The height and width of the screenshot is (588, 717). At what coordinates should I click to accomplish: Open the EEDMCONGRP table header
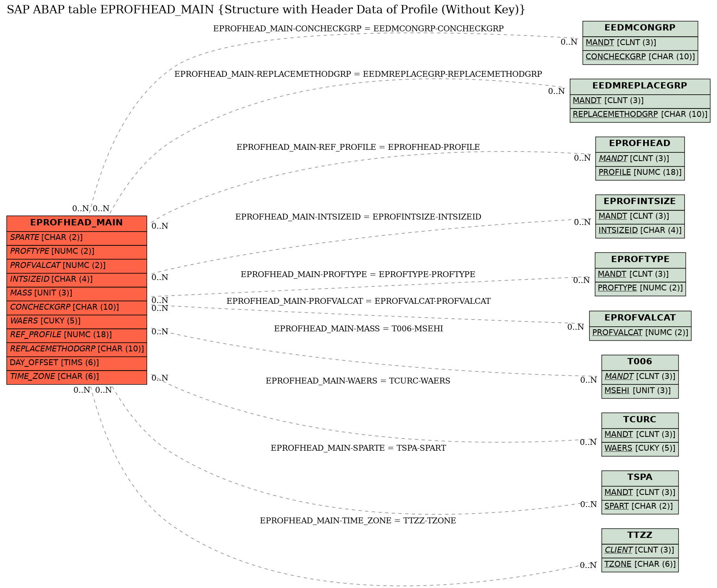(640, 28)
